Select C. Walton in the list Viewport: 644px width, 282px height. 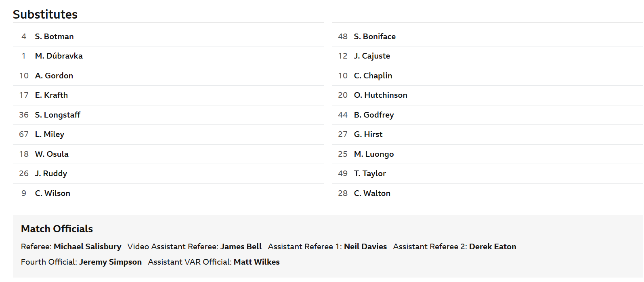pos(372,193)
